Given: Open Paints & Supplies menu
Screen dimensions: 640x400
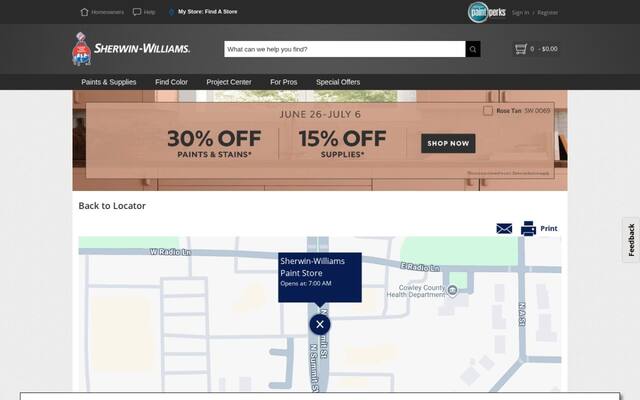Looking at the screenshot, I should [109, 82].
